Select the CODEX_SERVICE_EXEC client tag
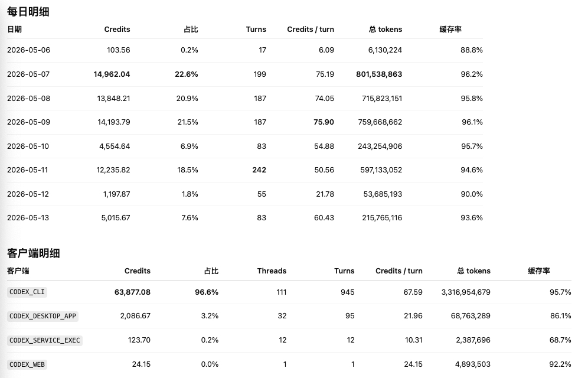This screenshot has height=378, width=588. click(x=45, y=340)
